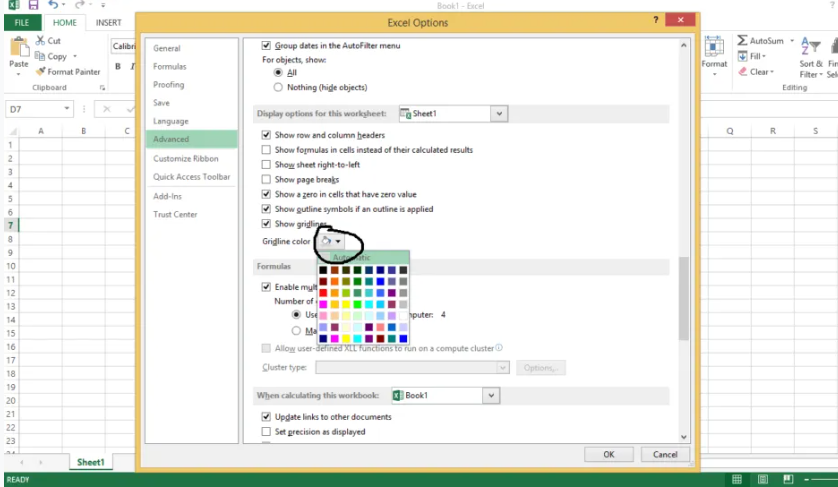Select the Format Painter brush
The image size is (838, 487).
coord(40,72)
